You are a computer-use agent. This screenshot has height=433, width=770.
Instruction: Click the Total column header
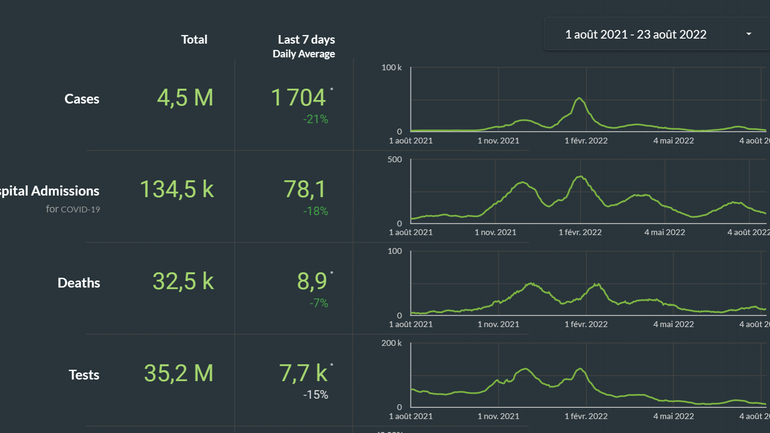pos(194,40)
